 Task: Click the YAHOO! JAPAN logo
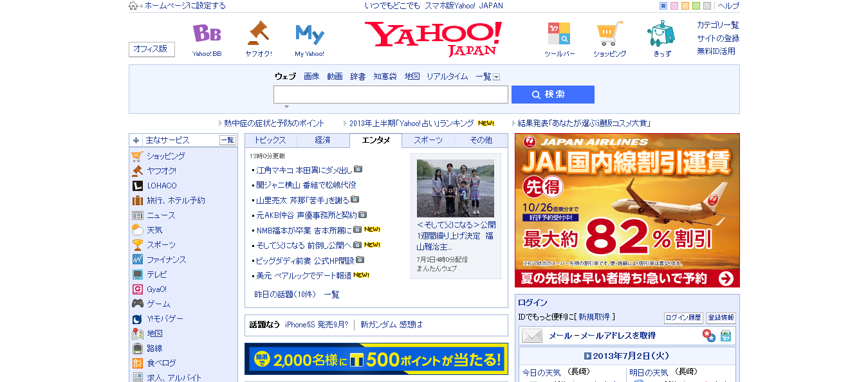(434, 39)
